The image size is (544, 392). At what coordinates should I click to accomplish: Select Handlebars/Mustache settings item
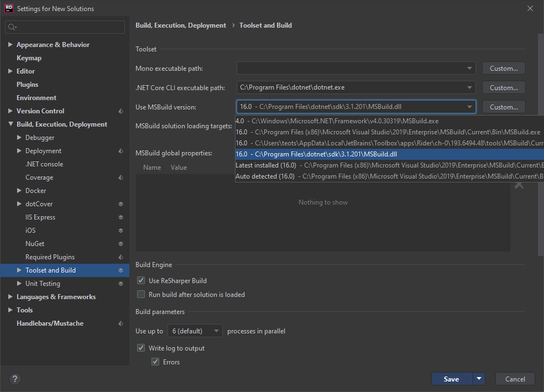tap(50, 323)
